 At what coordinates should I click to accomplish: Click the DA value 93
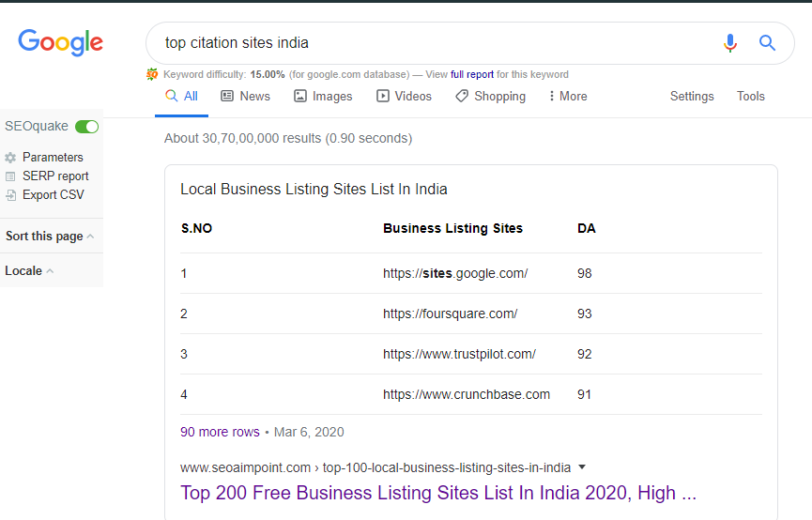[x=584, y=314]
